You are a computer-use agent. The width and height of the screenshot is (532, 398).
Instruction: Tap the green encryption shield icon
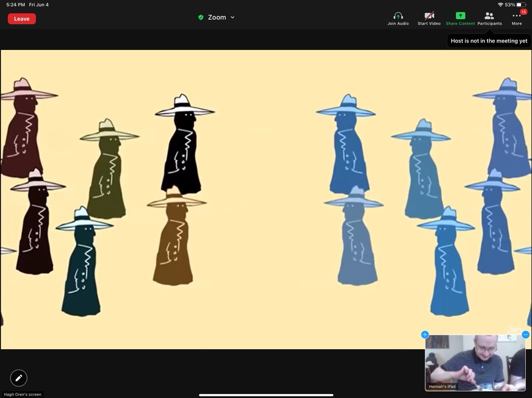tap(201, 17)
